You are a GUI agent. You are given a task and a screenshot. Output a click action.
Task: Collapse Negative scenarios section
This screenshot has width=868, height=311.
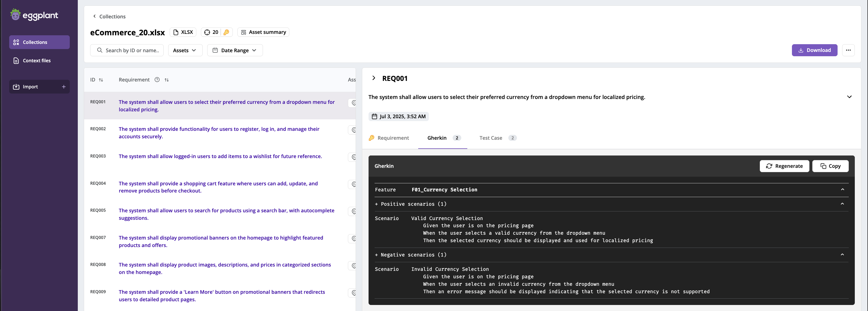(842, 255)
